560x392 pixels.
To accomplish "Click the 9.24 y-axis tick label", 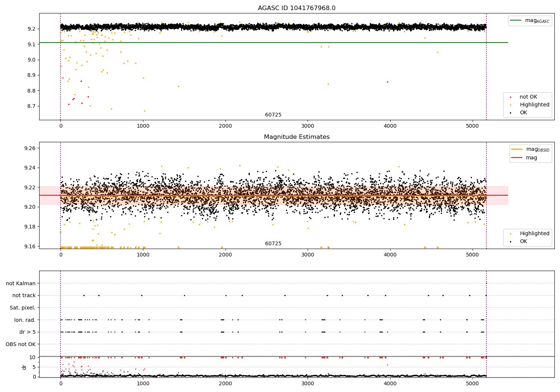I will tap(30, 168).
